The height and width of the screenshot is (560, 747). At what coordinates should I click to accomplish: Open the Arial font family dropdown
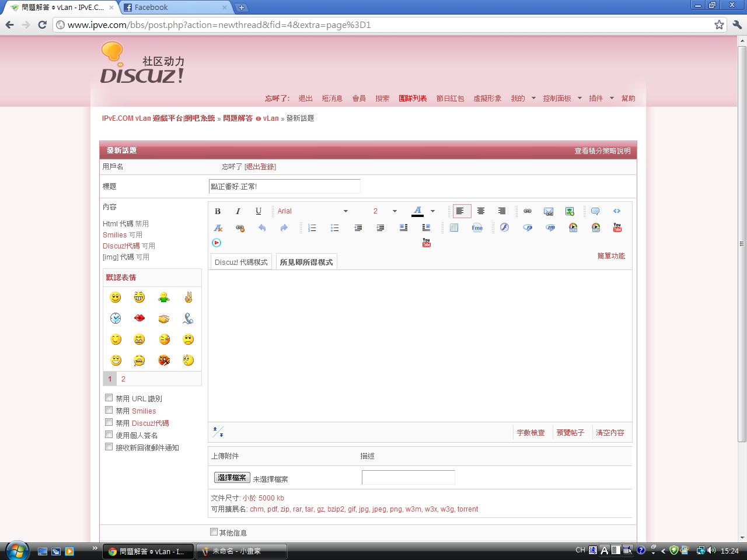pos(313,211)
